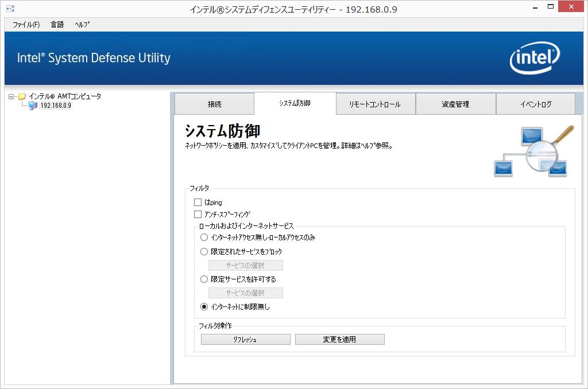This screenshot has width=588, height=389.
Task: Click the フィルタ操作 group label
Action: 215,326
